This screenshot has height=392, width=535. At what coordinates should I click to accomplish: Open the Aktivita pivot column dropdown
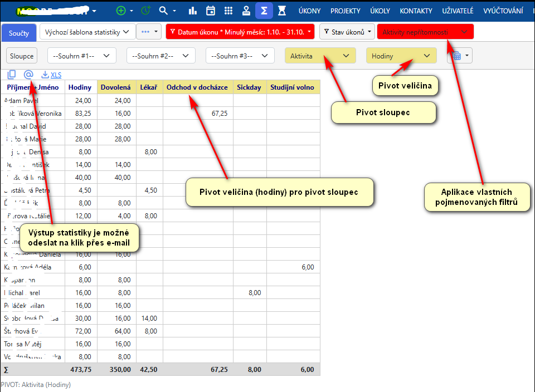tap(320, 56)
